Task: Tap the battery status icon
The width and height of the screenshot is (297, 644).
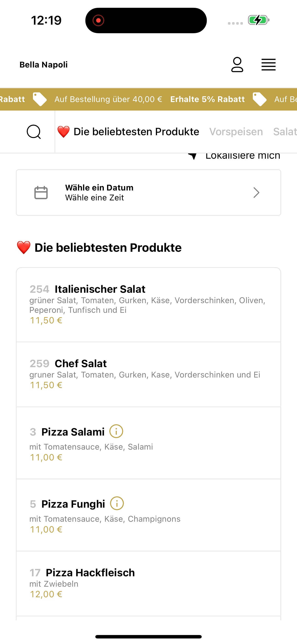Action: click(259, 20)
